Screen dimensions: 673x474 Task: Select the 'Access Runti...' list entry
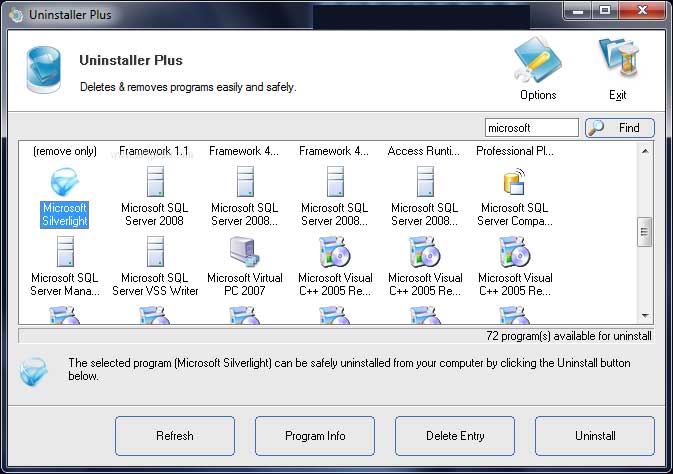click(424, 151)
